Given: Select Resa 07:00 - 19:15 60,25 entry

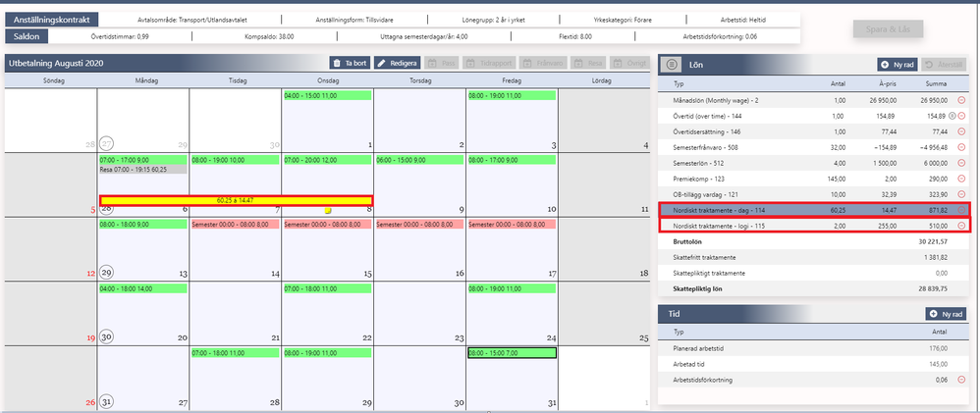Looking at the screenshot, I should click(143, 170).
